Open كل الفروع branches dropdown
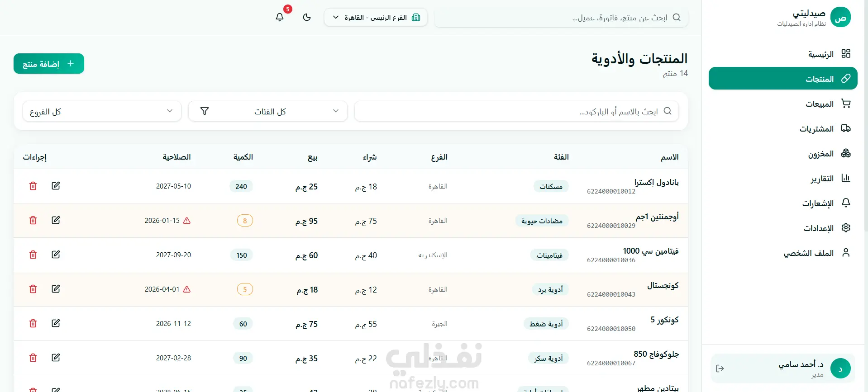This screenshot has height=392, width=868. 102,111
